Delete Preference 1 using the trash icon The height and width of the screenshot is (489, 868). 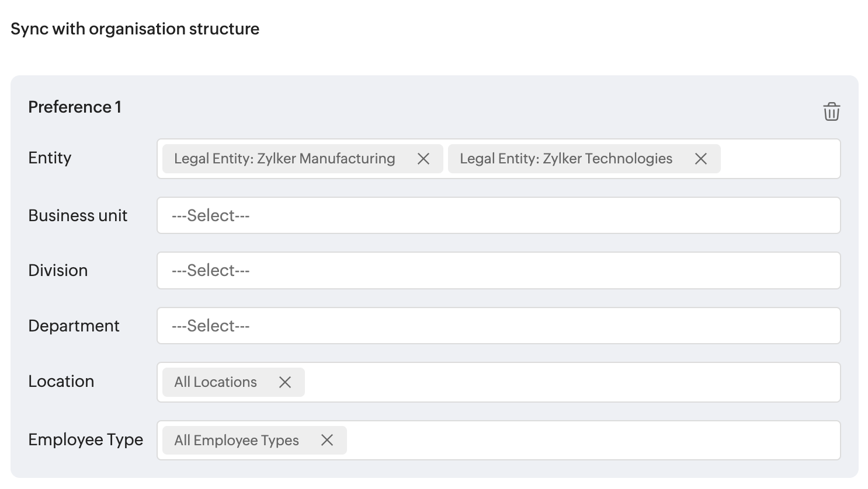[831, 111]
